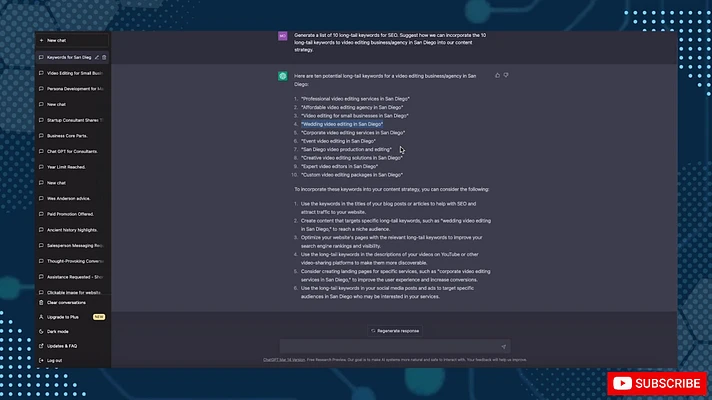712x400 pixels.
Task: Click the user avatar beside the prompt
Action: click(283, 35)
